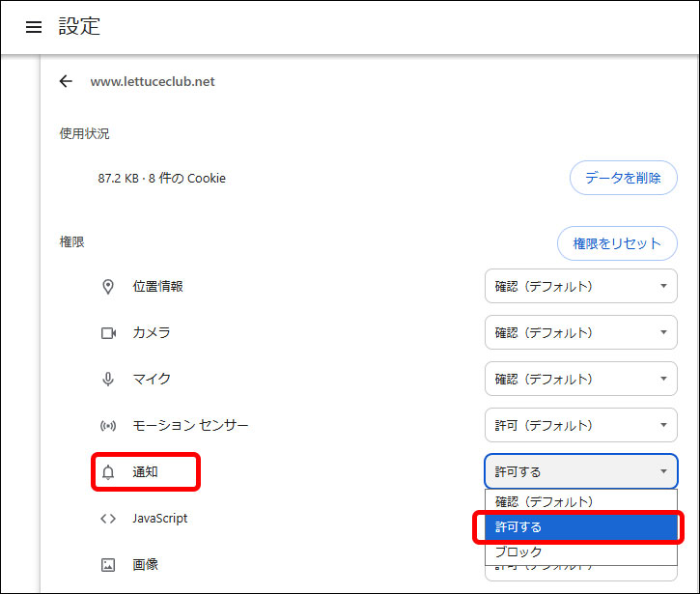Select 確認（デフォルト） in the notification list
Image resolution: width=700 pixels, height=594 pixels.
(581, 502)
